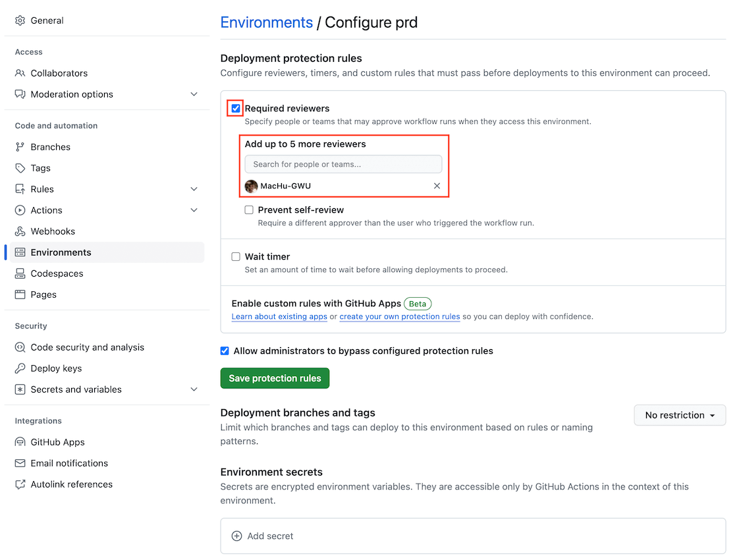Click the Secrets and variables asterisk icon
This screenshot has width=741, height=560.
pos(20,389)
